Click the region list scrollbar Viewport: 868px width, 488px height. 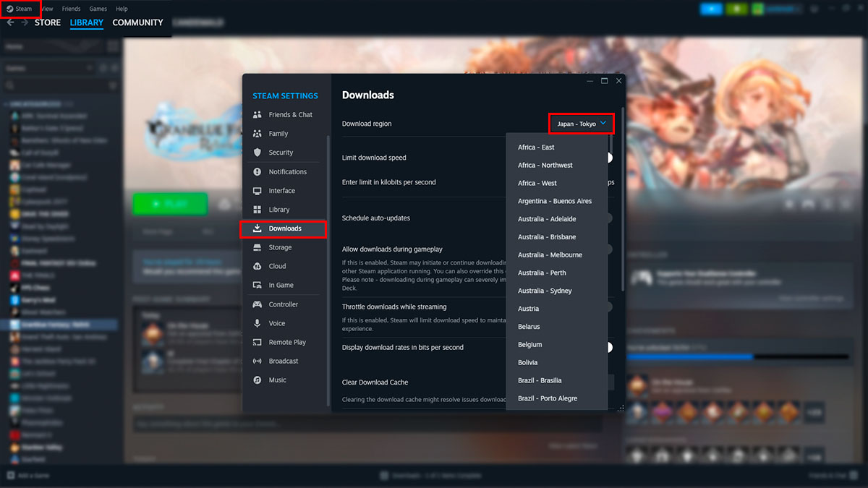622,217
